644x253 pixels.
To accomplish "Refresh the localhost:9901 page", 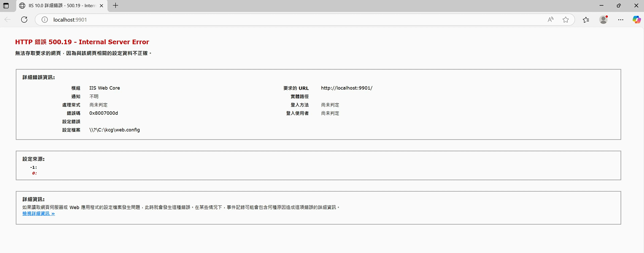I will [x=24, y=20].
